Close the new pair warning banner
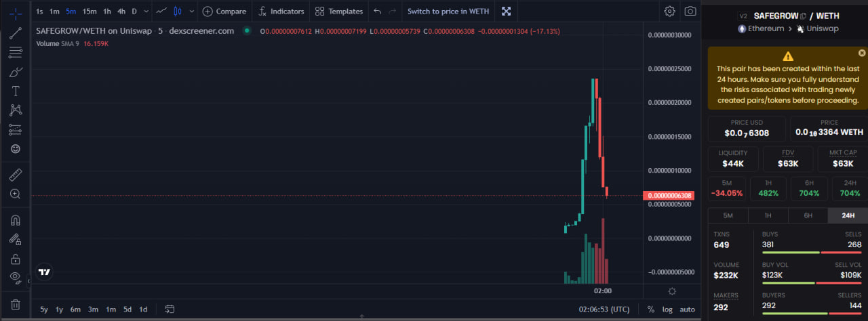Image resolution: width=868 pixels, height=321 pixels. pos(862,53)
